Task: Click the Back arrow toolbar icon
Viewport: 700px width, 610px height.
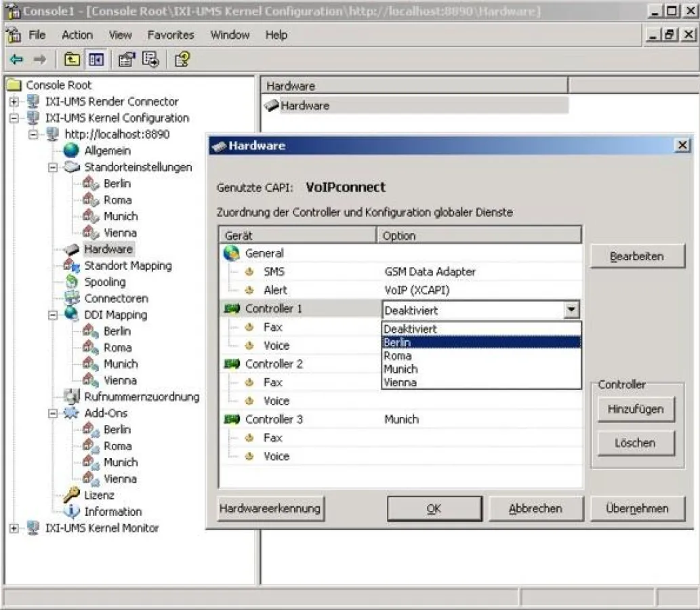Action: 16,60
